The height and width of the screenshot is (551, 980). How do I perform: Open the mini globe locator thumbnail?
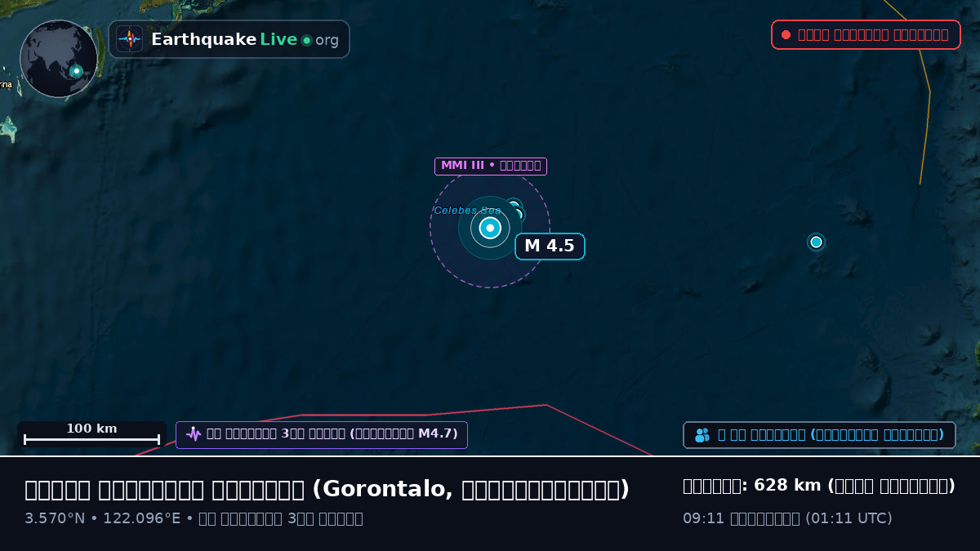coord(59,59)
